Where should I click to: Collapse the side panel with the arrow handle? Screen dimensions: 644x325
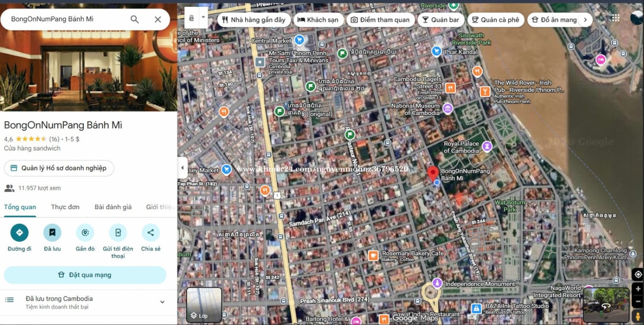pyautogui.click(x=182, y=168)
